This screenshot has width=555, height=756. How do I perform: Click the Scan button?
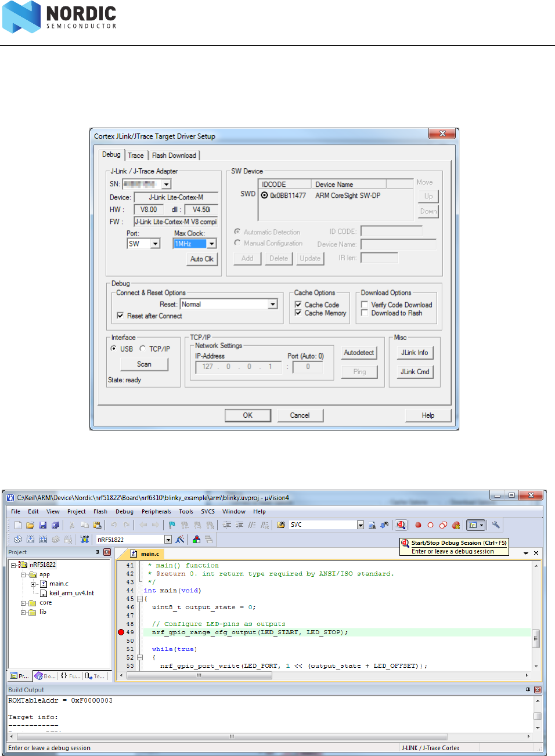point(144,364)
